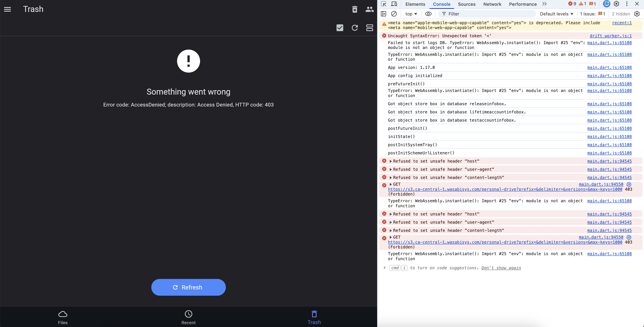Viewport: 644px width, 327px height.
Task: Click the clear console icon
Action: [394, 14]
